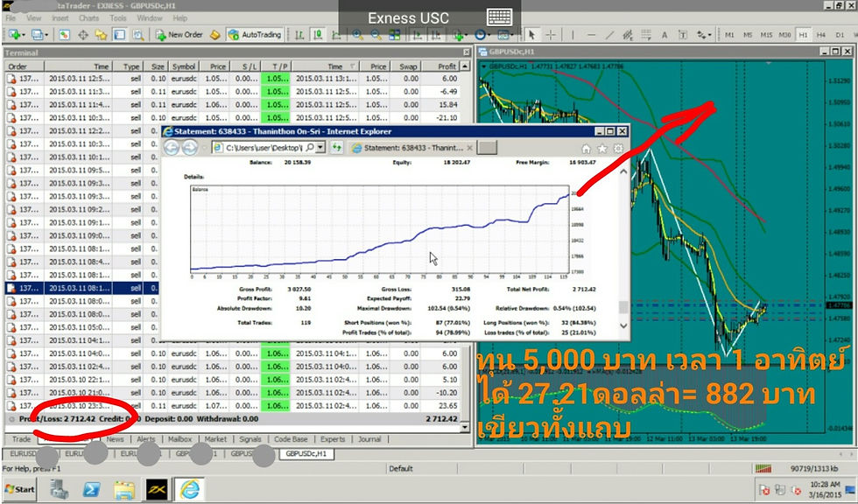858x504 pixels.
Task: Open the View menu
Action: click(33, 18)
